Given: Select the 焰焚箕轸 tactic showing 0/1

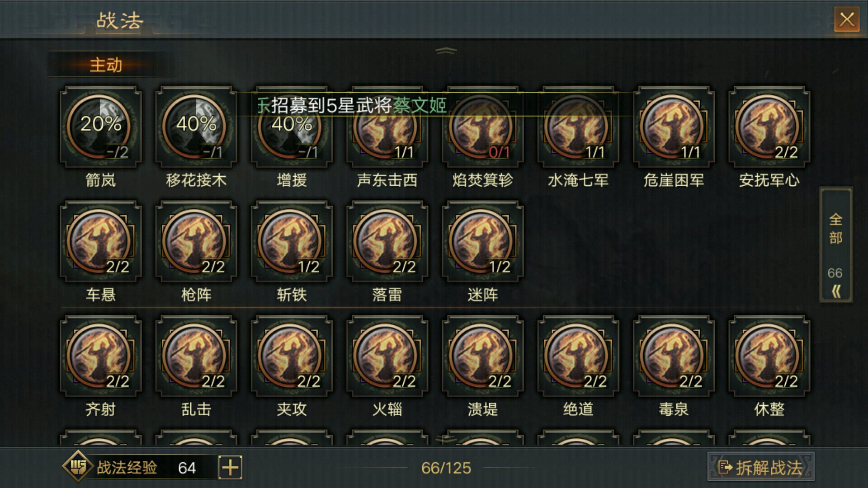Looking at the screenshot, I should (482, 127).
